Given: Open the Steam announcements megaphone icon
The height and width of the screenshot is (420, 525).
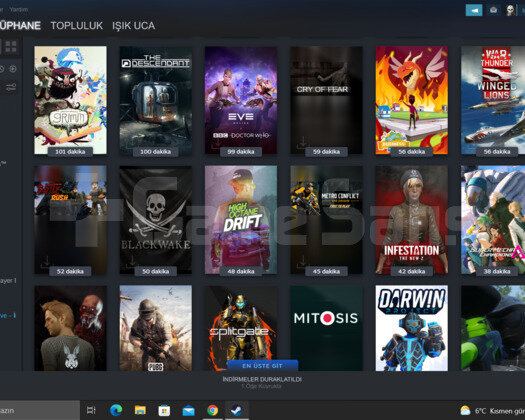Looking at the screenshot, I should [474, 10].
